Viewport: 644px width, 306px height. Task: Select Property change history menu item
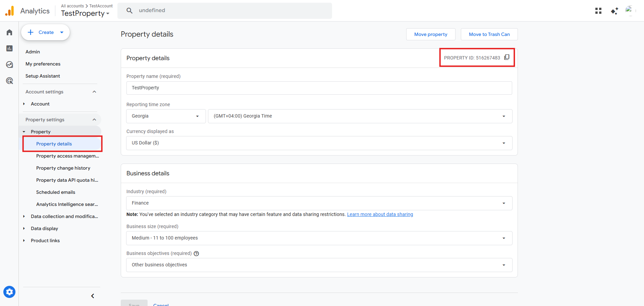click(63, 168)
